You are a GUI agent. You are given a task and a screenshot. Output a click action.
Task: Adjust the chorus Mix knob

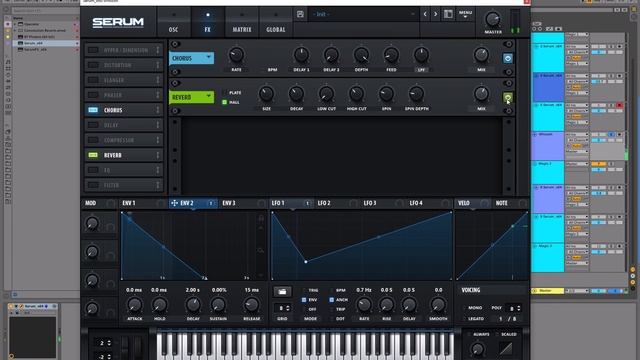pos(481,55)
